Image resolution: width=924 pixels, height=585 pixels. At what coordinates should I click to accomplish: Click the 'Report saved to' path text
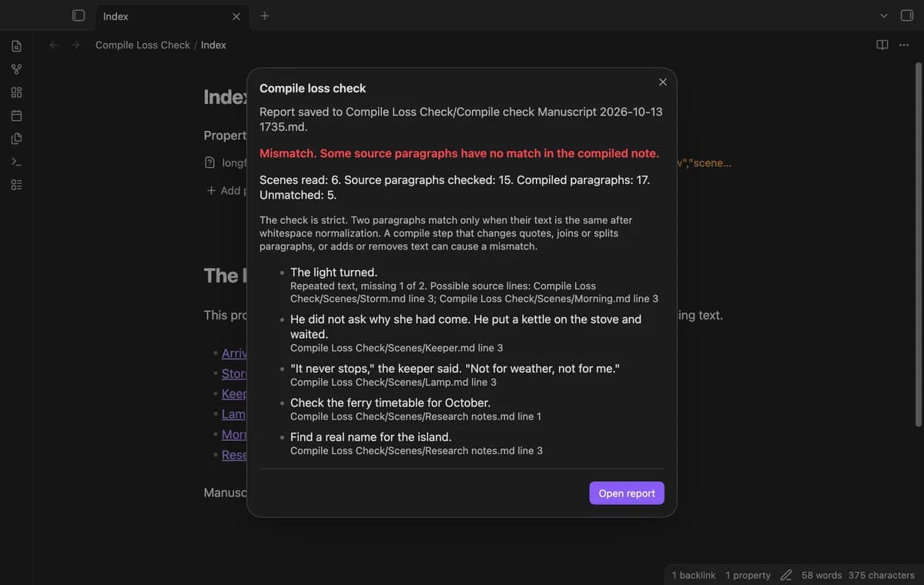pyautogui.click(x=461, y=119)
